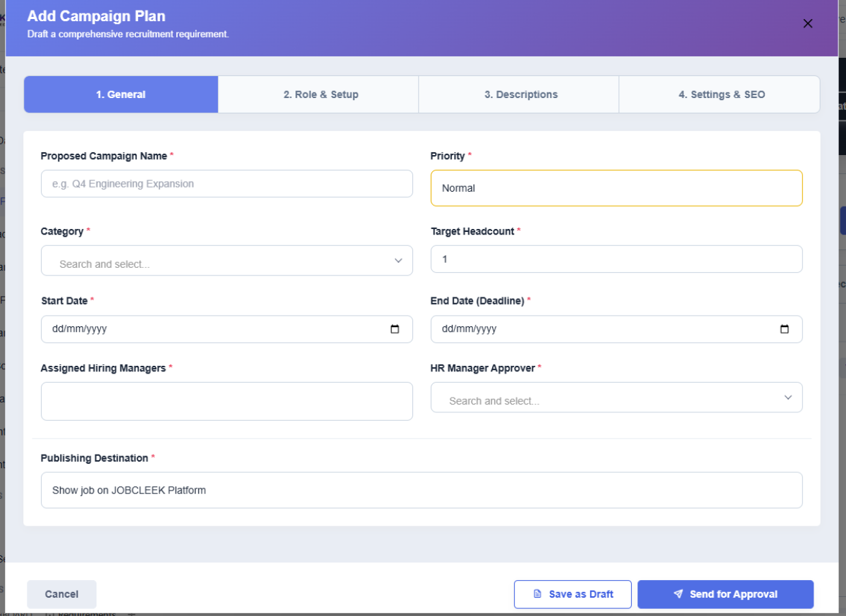Image resolution: width=846 pixels, height=616 pixels.
Task: Click the dialog subtitle about recruitment requirement
Action: pyautogui.click(x=128, y=34)
